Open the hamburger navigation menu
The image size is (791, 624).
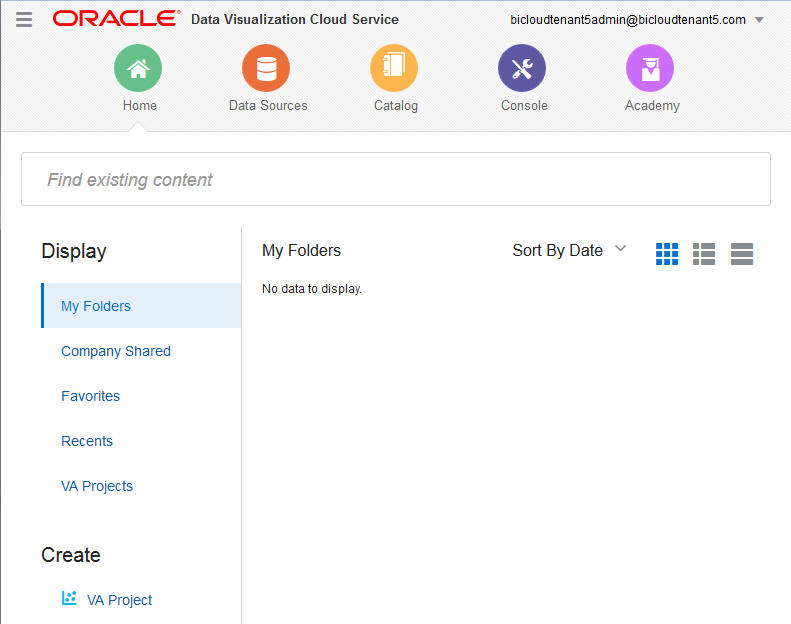tap(24, 19)
